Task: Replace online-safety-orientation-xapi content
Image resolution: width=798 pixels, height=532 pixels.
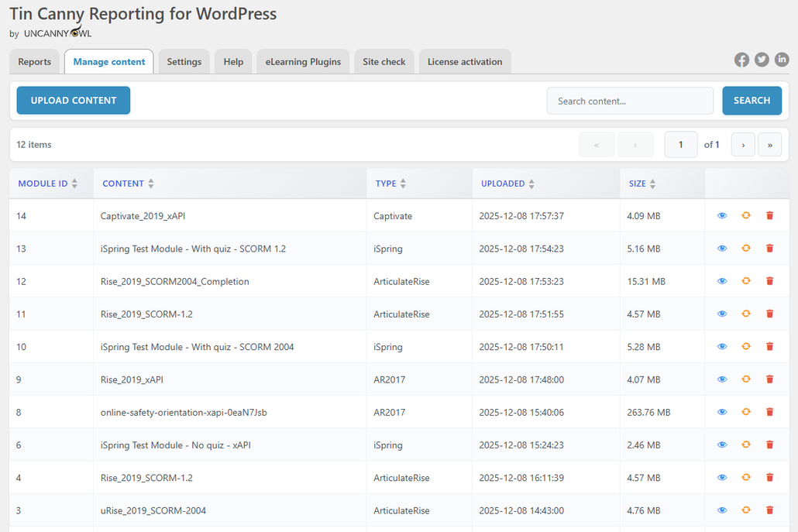Action: (746, 412)
